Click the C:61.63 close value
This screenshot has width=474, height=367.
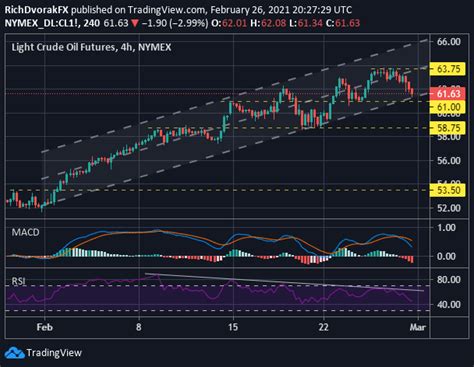pos(343,23)
